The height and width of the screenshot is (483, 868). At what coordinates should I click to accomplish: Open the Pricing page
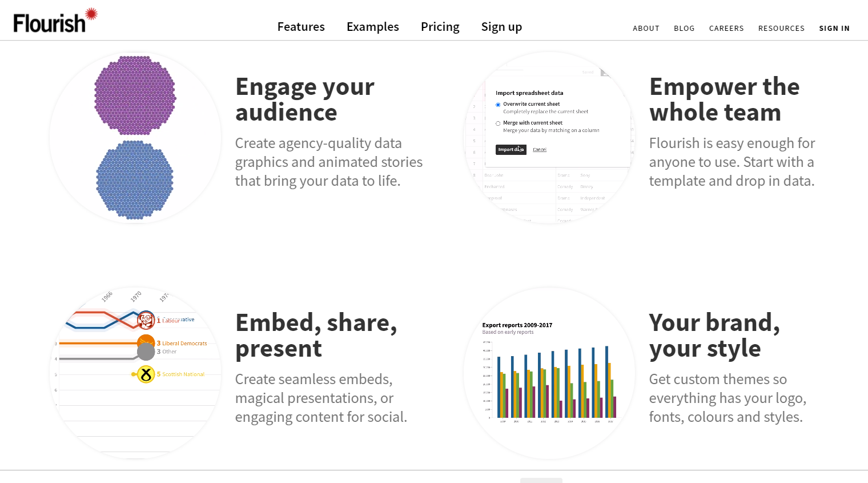tap(440, 27)
